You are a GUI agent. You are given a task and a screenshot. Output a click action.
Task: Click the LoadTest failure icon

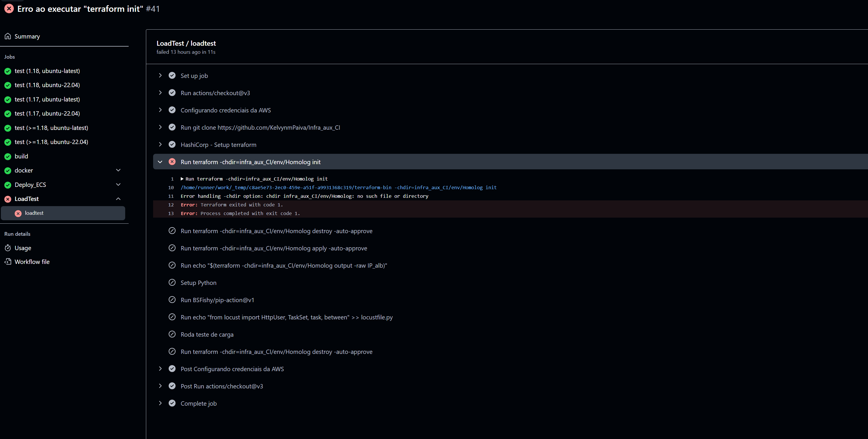click(x=8, y=198)
